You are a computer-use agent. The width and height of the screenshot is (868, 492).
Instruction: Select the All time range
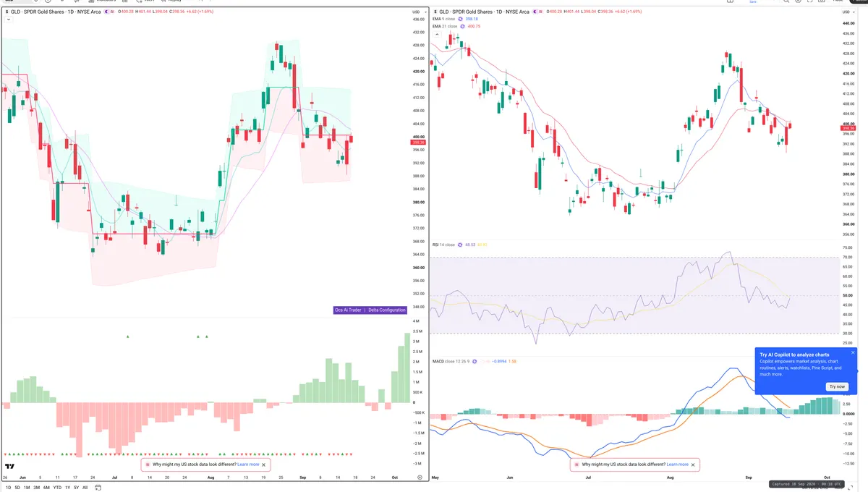[85, 488]
